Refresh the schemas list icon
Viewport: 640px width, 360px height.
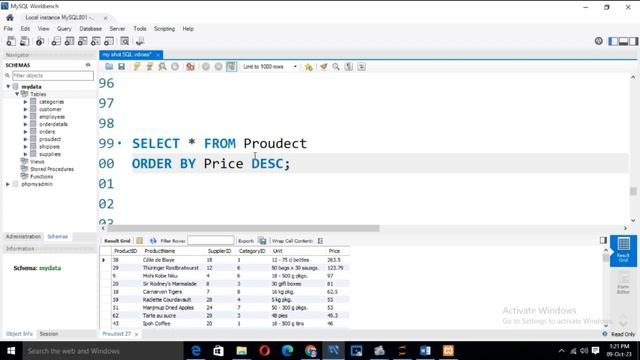pyautogui.click(x=88, y=65)
